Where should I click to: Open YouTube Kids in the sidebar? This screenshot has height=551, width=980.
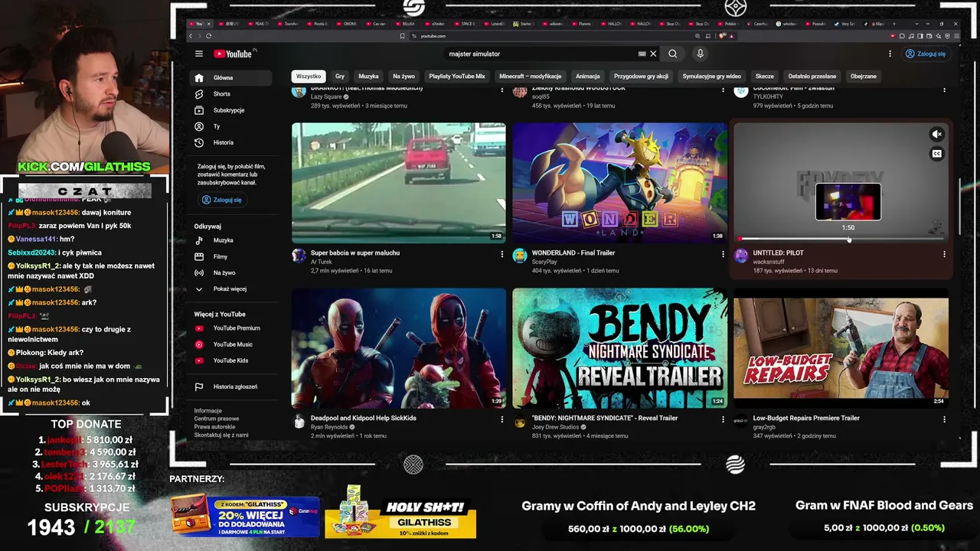click(230, 360)
